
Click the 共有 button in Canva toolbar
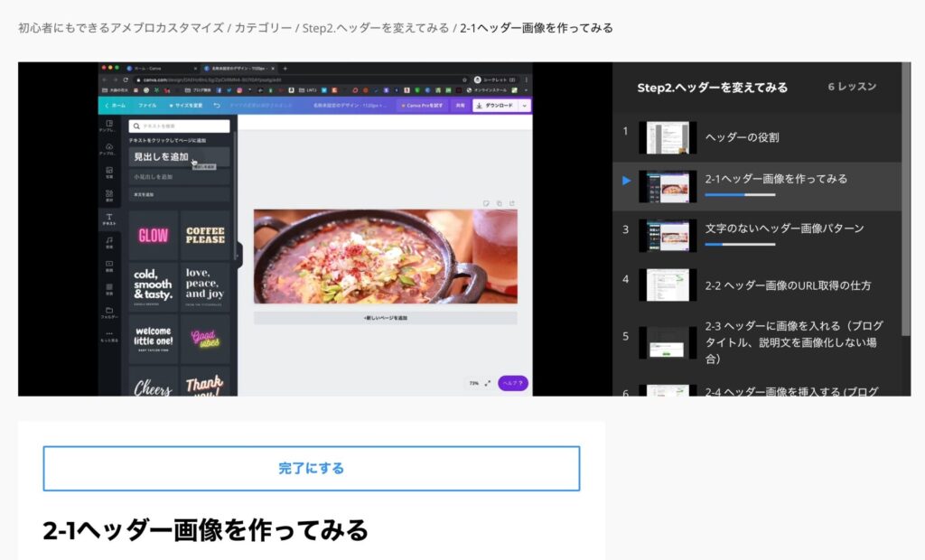coord(460,106)
